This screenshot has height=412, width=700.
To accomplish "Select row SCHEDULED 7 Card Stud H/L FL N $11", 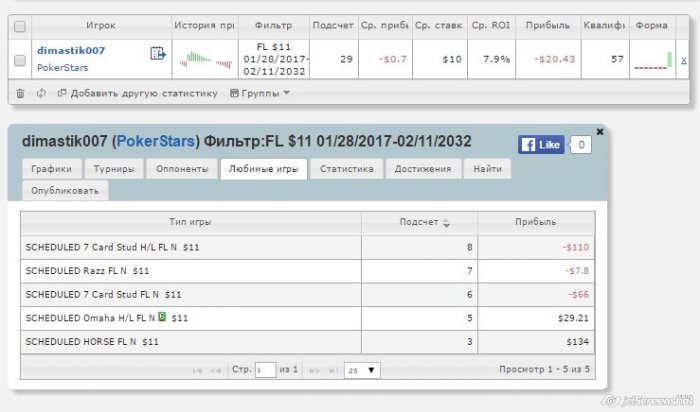I will [x=308, y=247].
